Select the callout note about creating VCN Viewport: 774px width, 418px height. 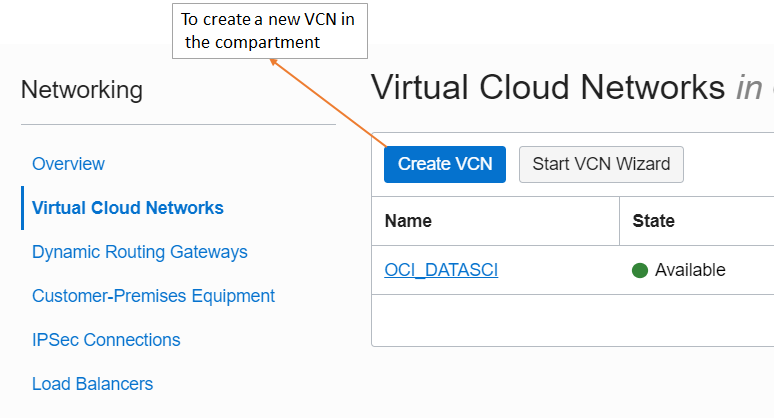270,31
